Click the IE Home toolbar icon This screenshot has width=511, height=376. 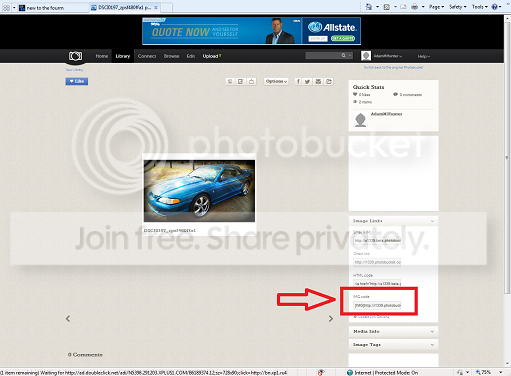[369, 7]
